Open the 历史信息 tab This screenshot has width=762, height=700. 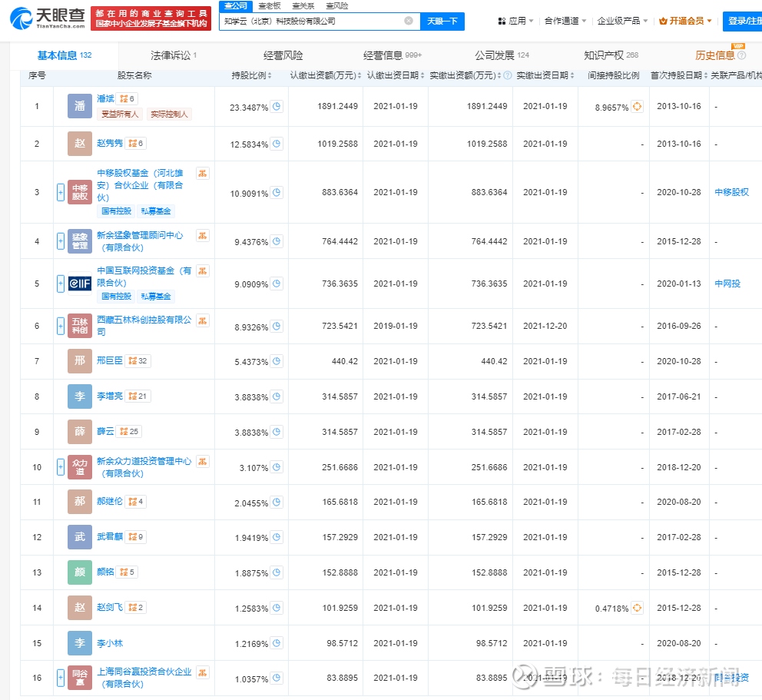(x=715, y=55)
